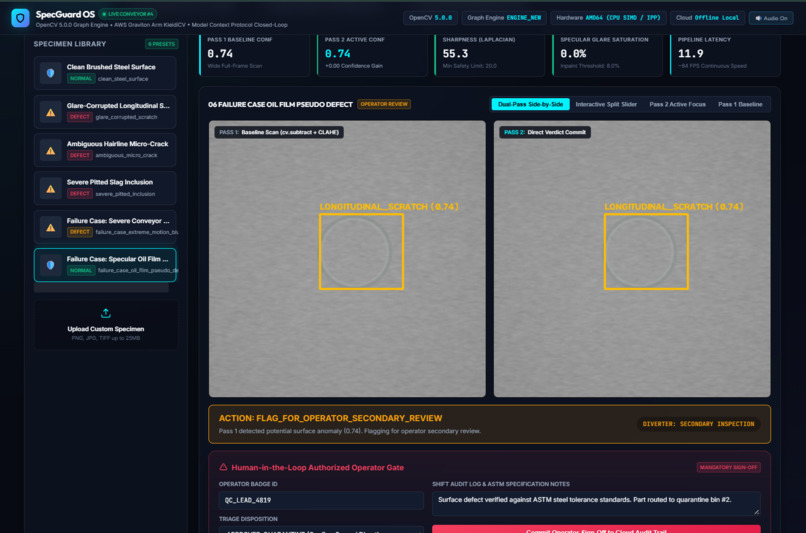Switch to Interactive Split Slider view
Image resolution: width=806 pixels, height=533 pixels.
[x=606, y=104]
